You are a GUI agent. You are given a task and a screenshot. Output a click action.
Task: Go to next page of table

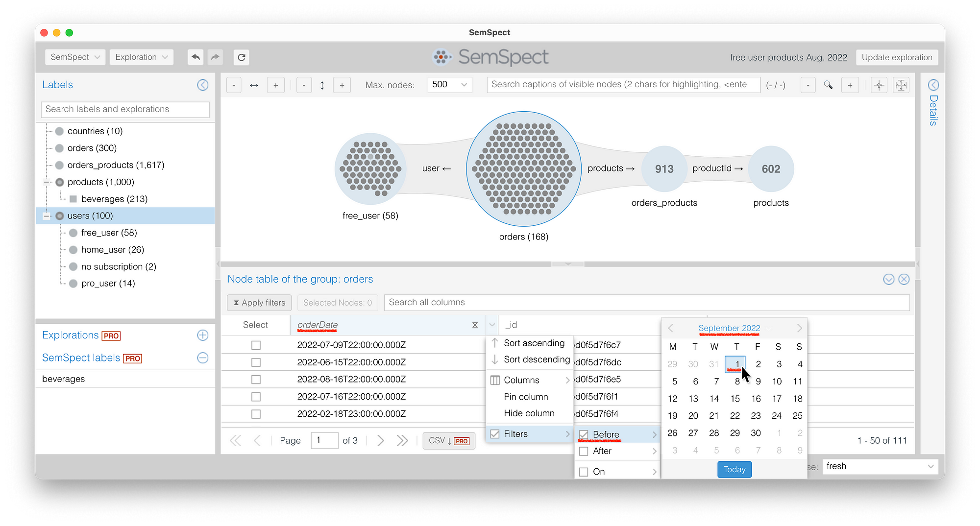380,440
